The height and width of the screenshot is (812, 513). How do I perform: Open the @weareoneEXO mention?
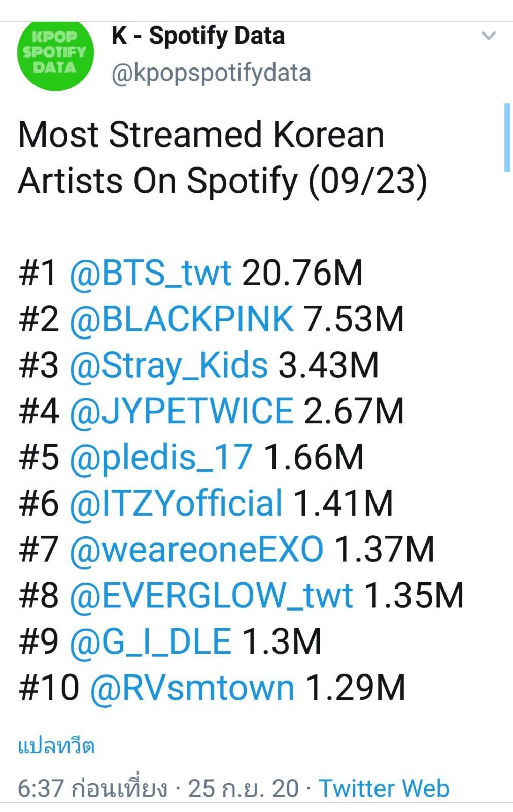point(196,550)
